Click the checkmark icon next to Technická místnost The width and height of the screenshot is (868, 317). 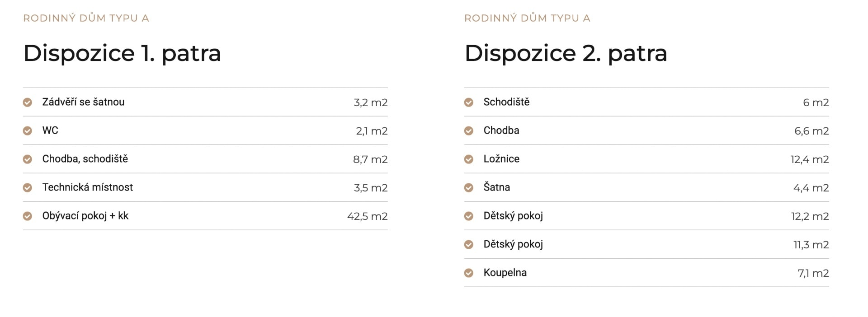tap(28, 188)
